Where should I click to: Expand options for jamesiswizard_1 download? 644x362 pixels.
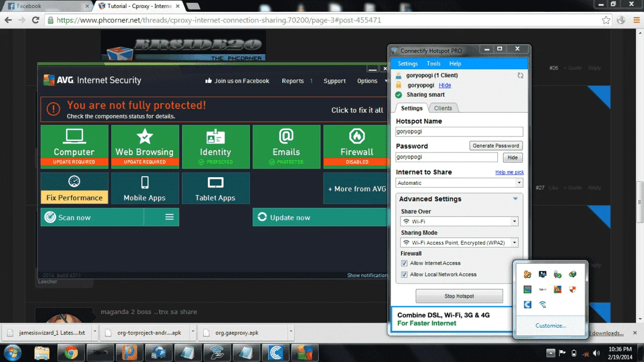coord(95,331)
